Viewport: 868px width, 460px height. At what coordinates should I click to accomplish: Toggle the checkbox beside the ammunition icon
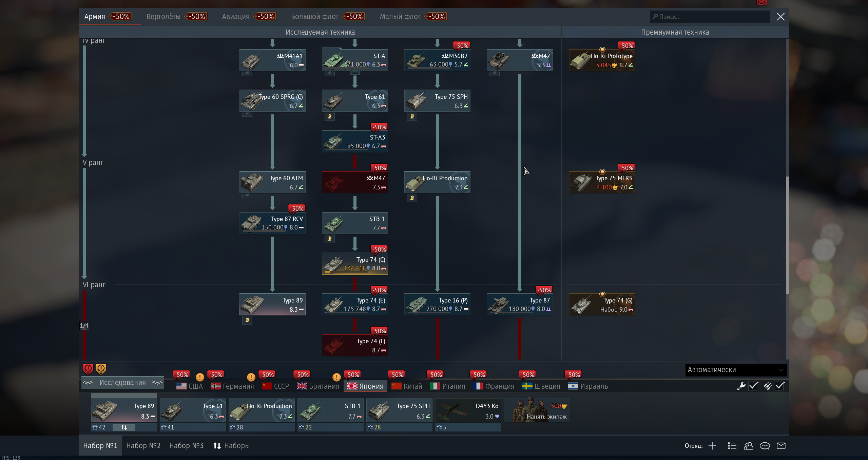click(x=780, y=386)
